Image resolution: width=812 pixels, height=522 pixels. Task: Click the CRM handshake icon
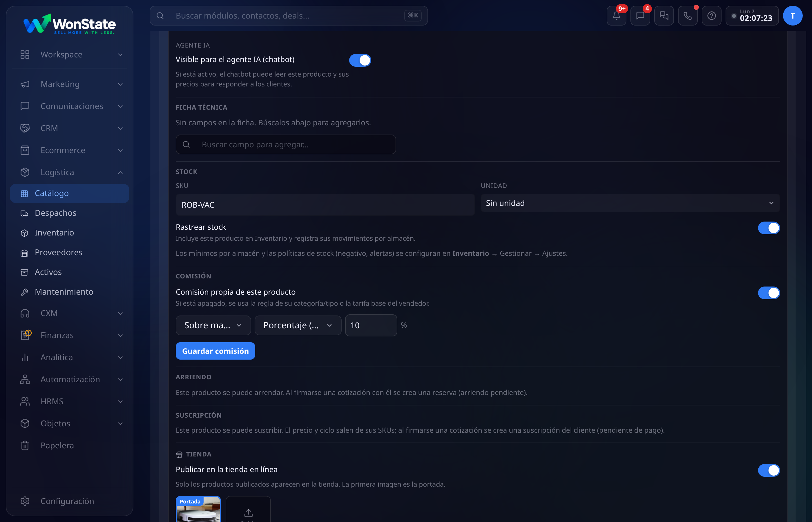coord(25,128)
